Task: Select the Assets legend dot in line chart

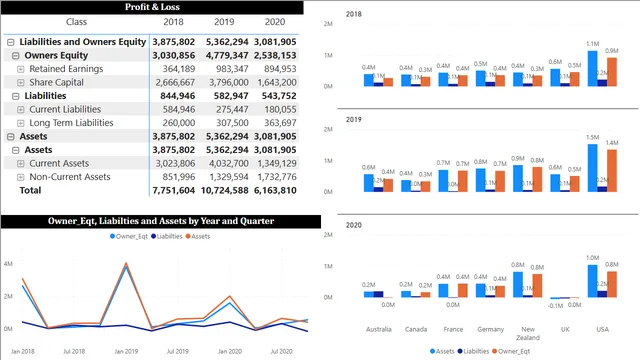Action: (188, 236)
